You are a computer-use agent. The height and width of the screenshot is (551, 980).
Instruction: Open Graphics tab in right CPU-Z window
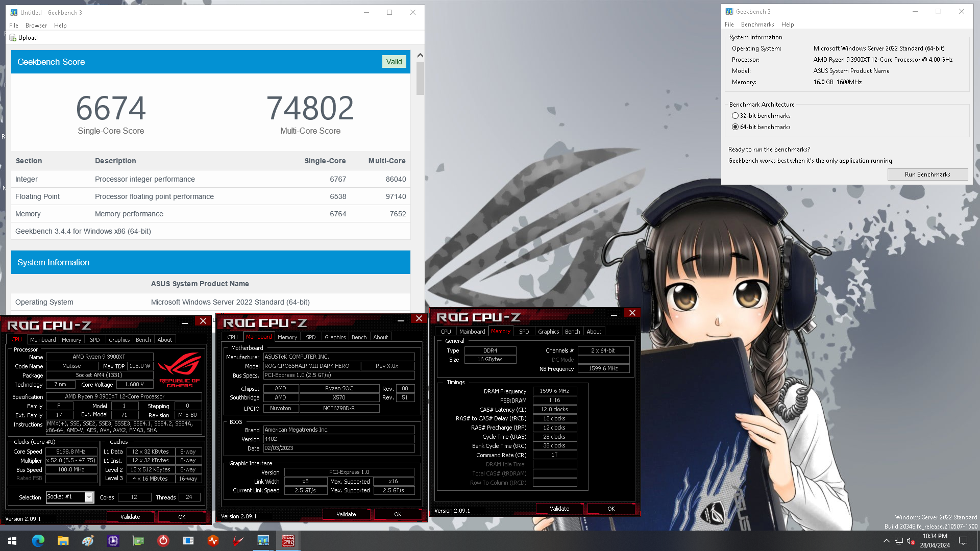click(x=549, y=332)
